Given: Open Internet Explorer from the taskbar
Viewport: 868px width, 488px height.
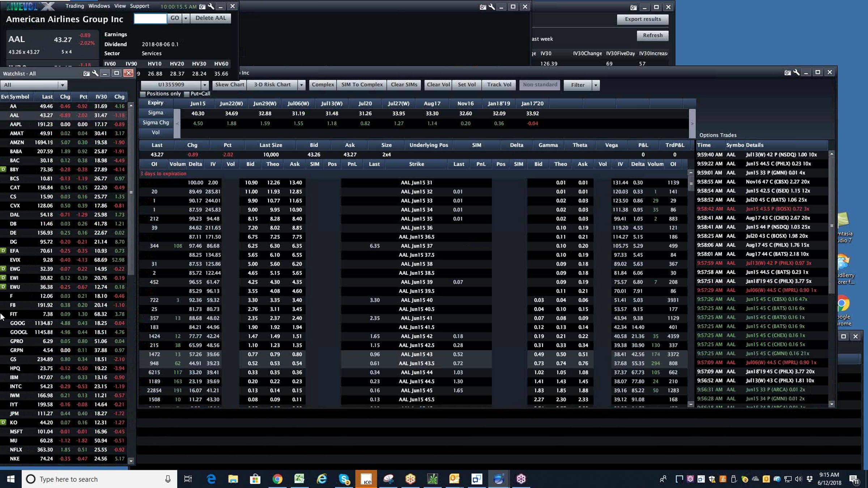Looking at the screenshot, I should 322,479.
